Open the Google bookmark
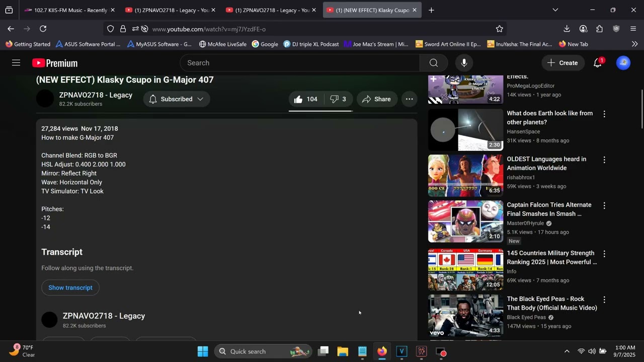The image size is (644, 362). pos(265,44)
